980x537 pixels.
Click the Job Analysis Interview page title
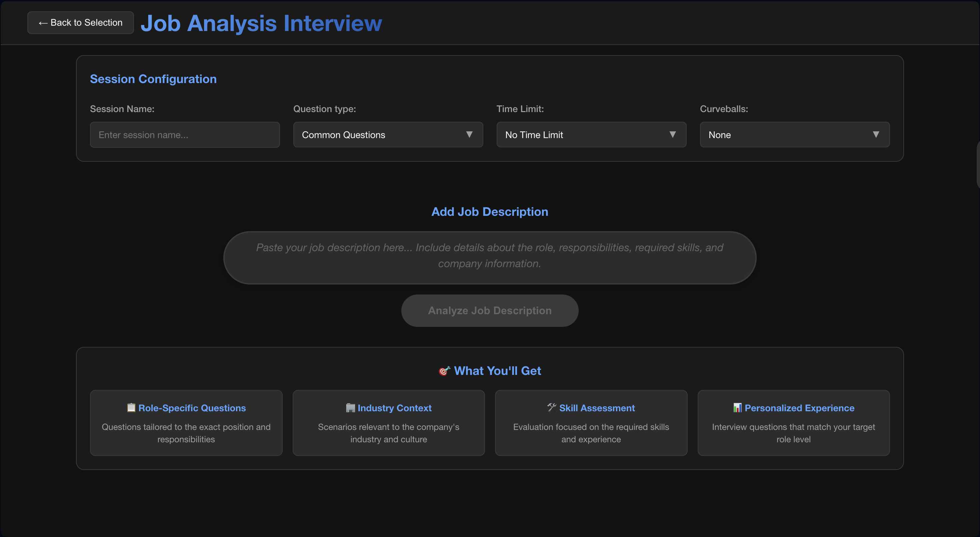[x=261, y=23]
